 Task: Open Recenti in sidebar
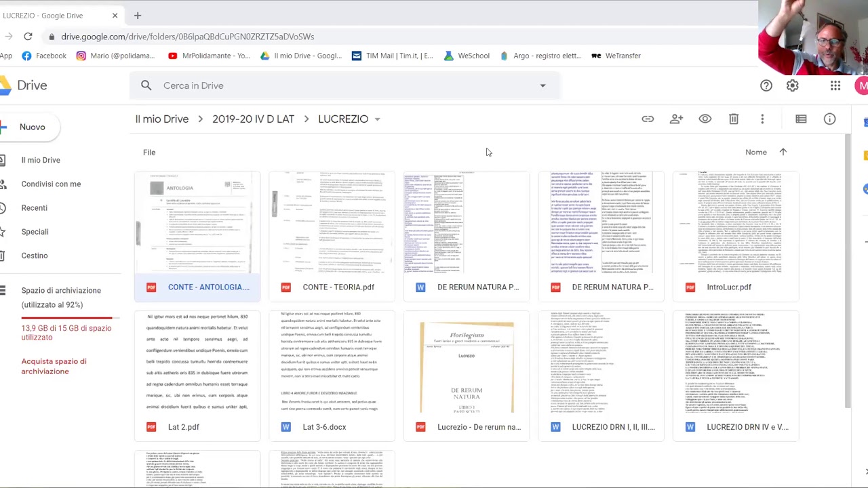34,208
